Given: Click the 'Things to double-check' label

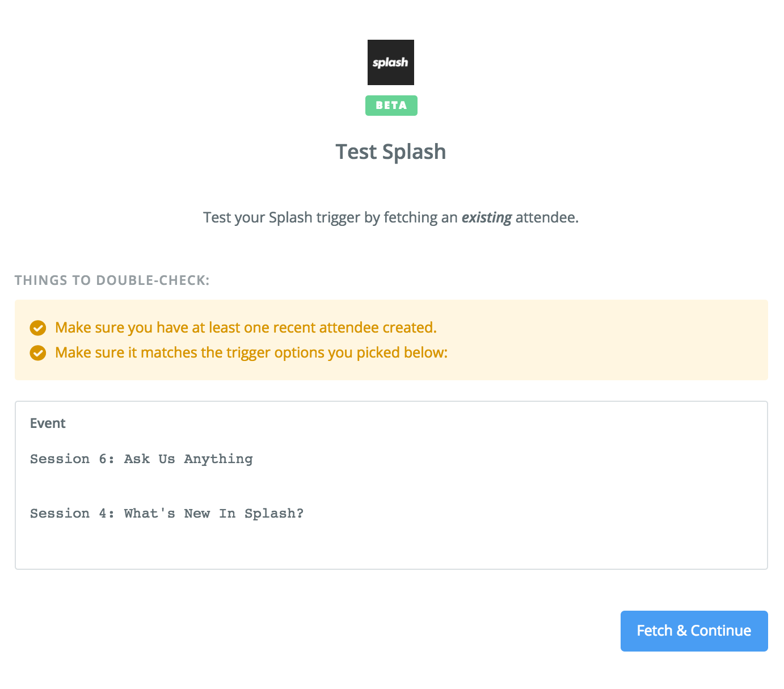Looking at the screenshot, I should click(112, 280).
